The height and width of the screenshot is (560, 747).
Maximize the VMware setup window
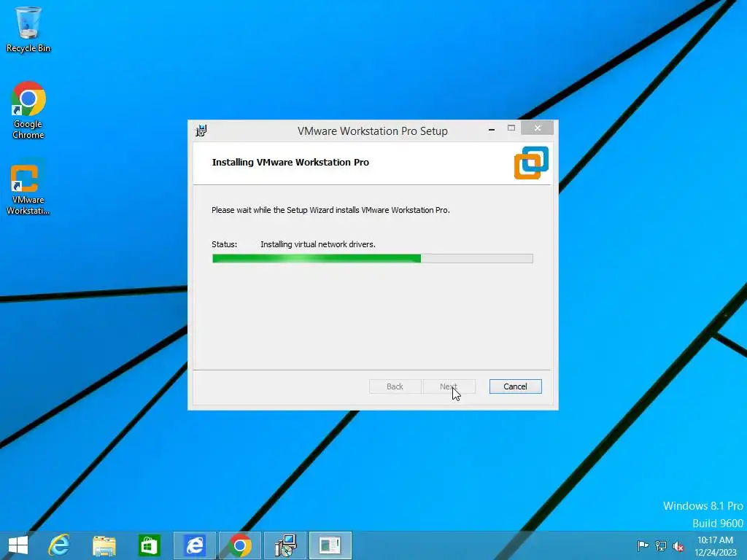click(511, 128)
